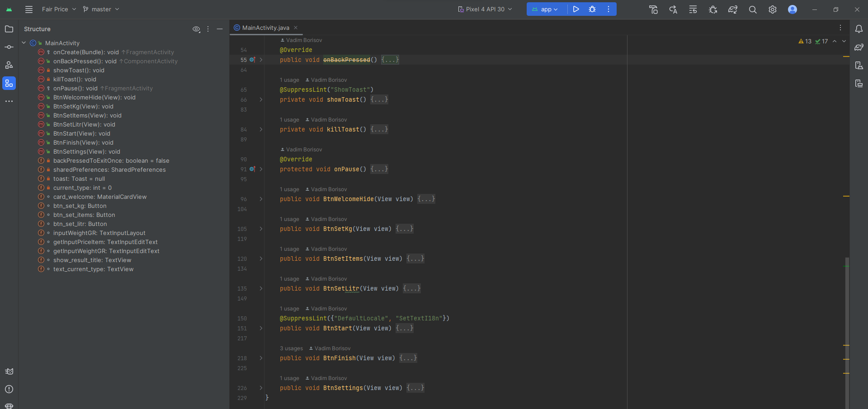Open the Project tool window folder icon
The width and height of the screenshot is (868, 409).
pyautogui.click(x=9, y=29)
